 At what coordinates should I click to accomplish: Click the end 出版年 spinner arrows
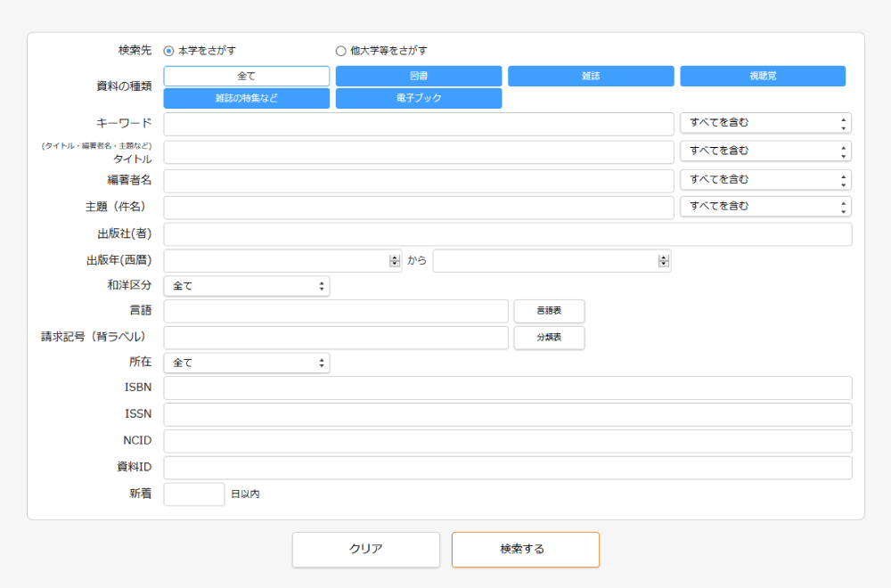click(663, 261)
